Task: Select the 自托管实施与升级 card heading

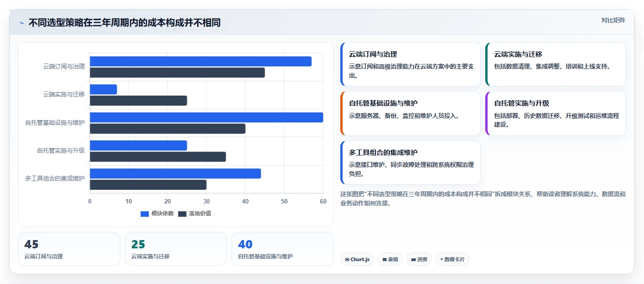Action: click(521, 103)
